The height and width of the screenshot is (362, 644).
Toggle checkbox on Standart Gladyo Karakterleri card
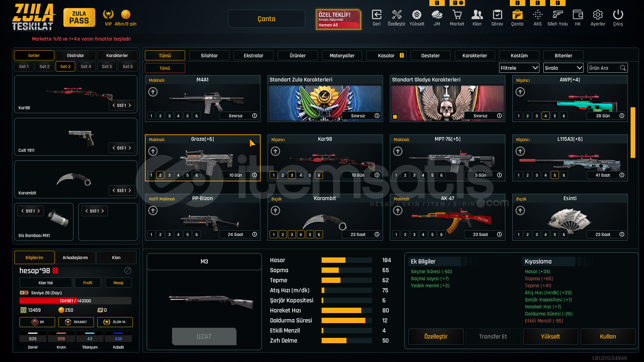pyautogui.click(x=395, y=117)
